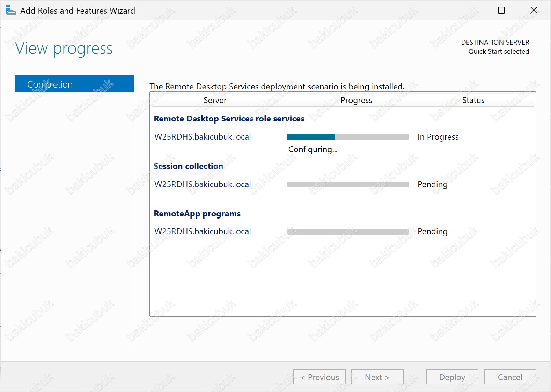Click the server name under RemoteApp programs
The height and width of the screenshot is (392, 551).
point(203,231)
